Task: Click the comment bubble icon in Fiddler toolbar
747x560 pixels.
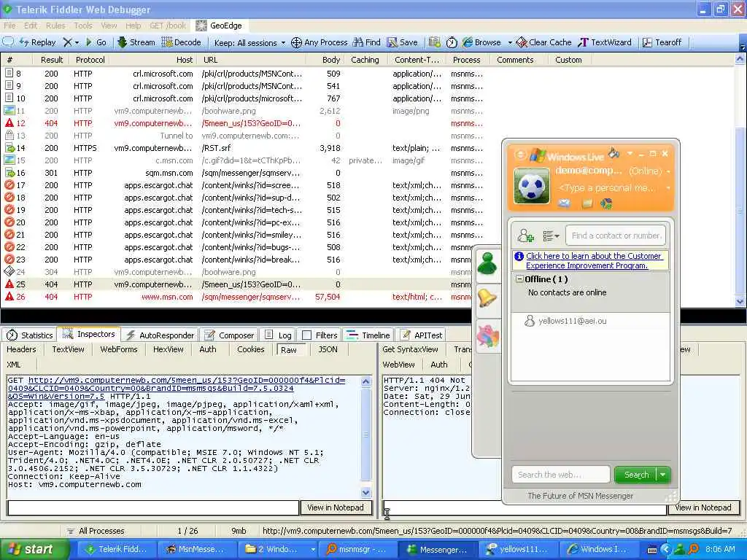Action: pyautogui.click(x=8, y=42)
